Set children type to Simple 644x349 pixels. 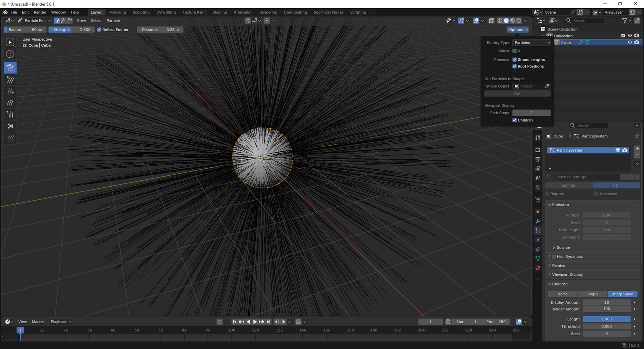pos(592,294)
